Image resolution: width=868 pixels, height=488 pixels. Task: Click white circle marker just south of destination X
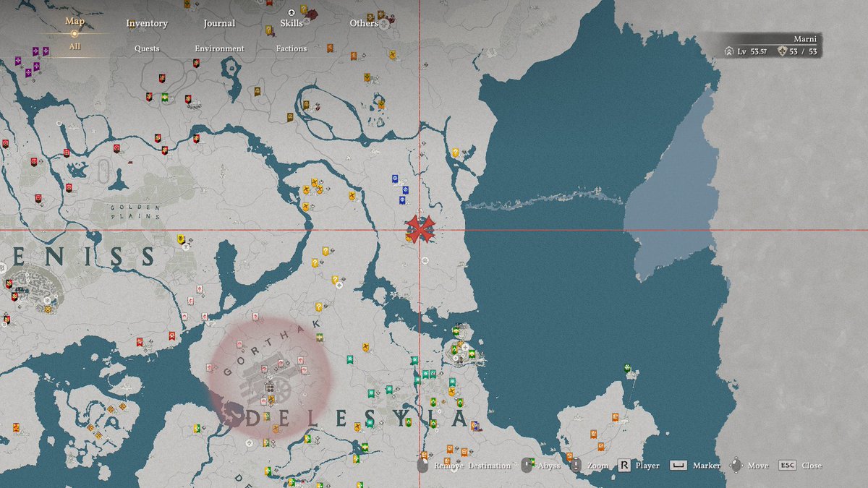427,259
